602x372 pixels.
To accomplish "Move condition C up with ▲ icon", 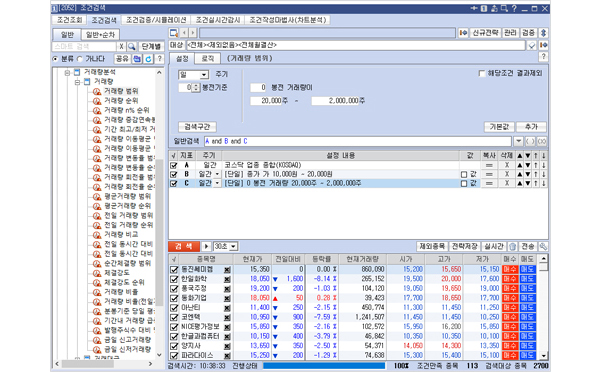I will [x=519, y=184].
